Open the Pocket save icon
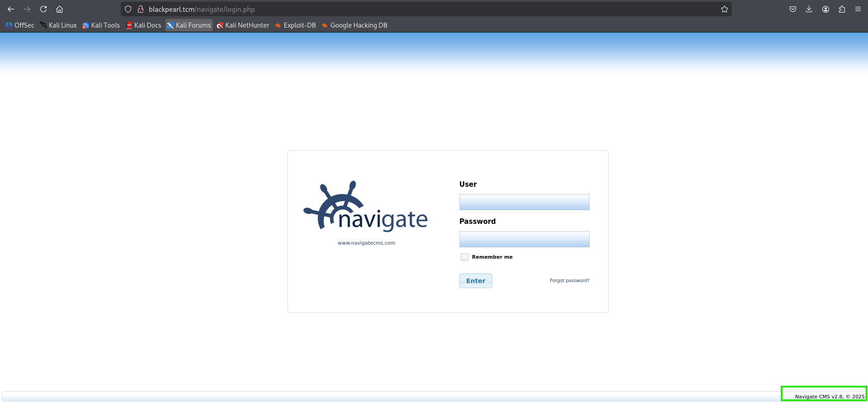 tap(793, 9)
